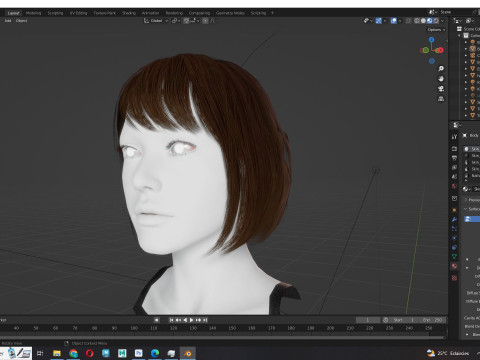Switch to solid viewport shading
480x360 pixels.
[x=423, y=21]
